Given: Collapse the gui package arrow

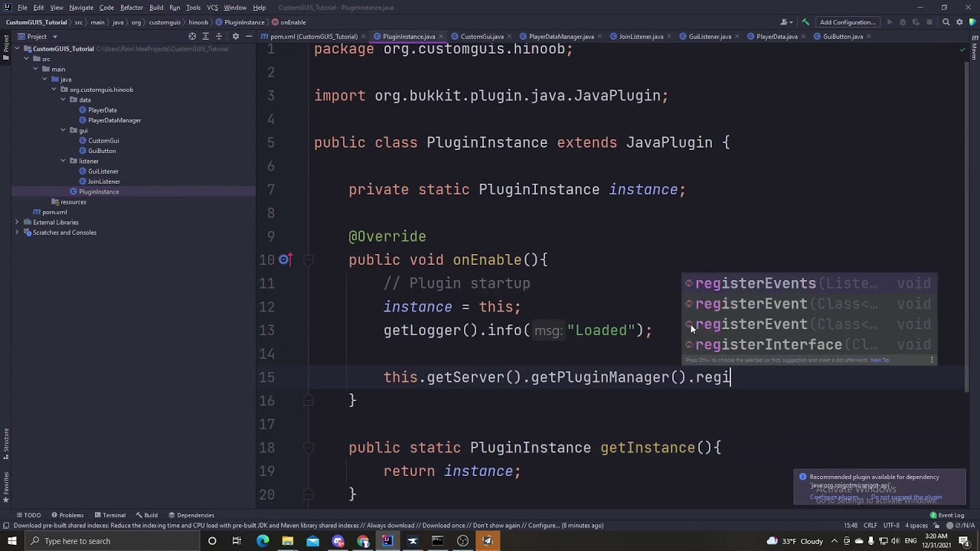Looking at the screenshot, I should click(63, 130).
